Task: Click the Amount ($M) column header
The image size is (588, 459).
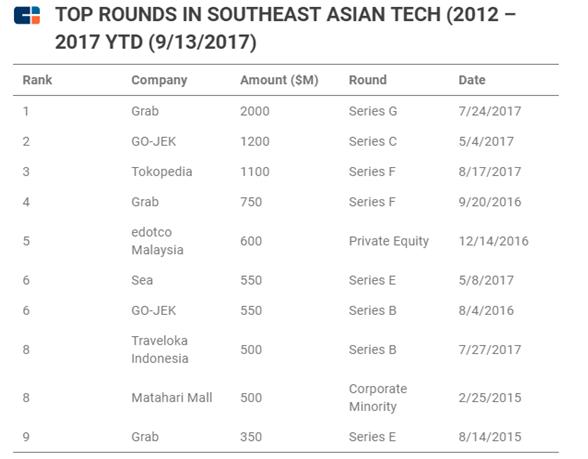Action: coord(279,80)
